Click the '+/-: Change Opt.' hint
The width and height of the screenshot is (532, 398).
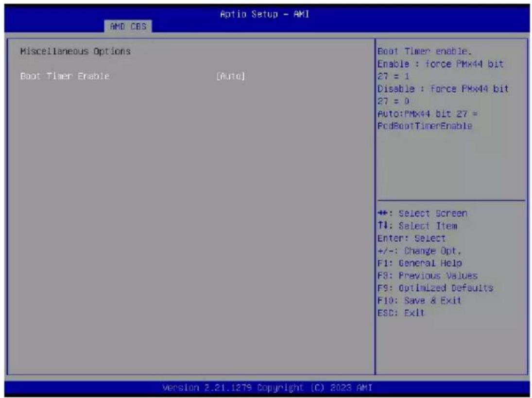(419, 251)
